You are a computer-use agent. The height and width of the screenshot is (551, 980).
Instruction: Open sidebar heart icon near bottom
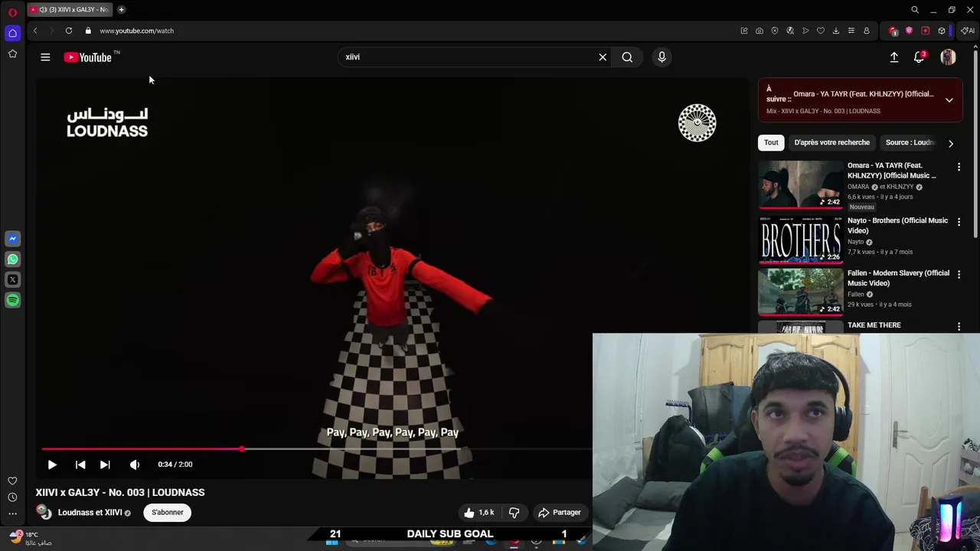(12, 481)
